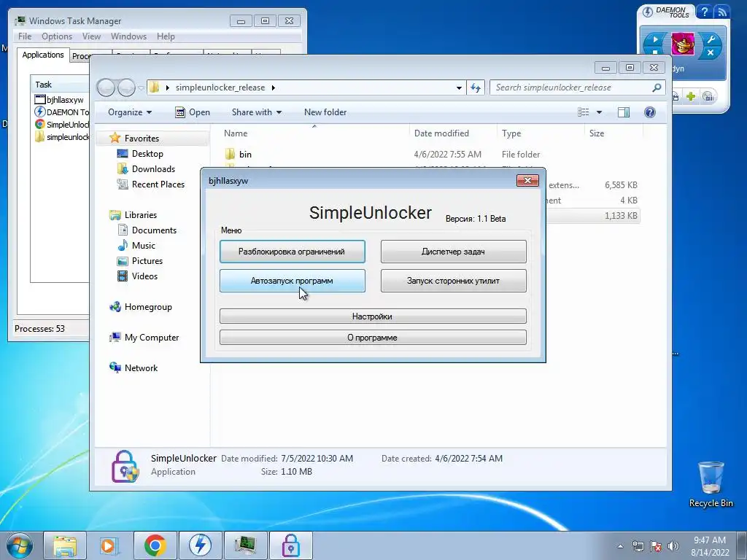Open Диспетчер задач in SimpleUnlocker
747x560 pixels.
[x=453, y=252]
